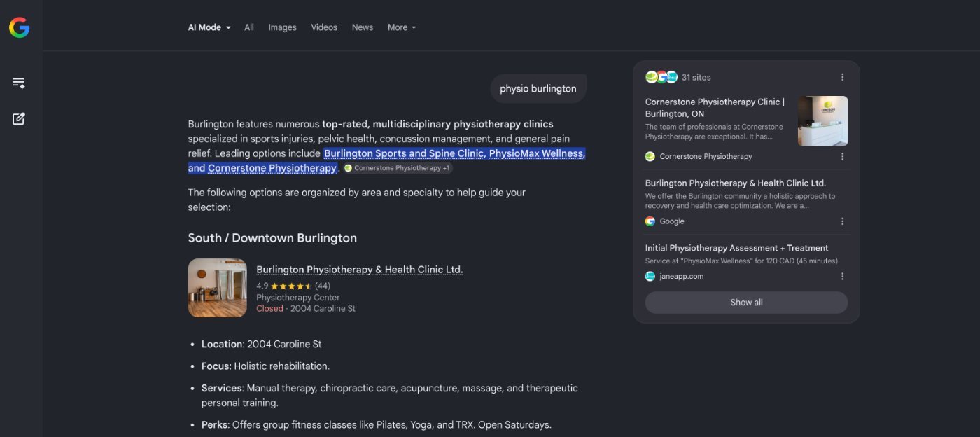980x437 pixels.
Task: Click the 'Location: 2004 Caroline St' bullet
Action: tap(262, 344)
